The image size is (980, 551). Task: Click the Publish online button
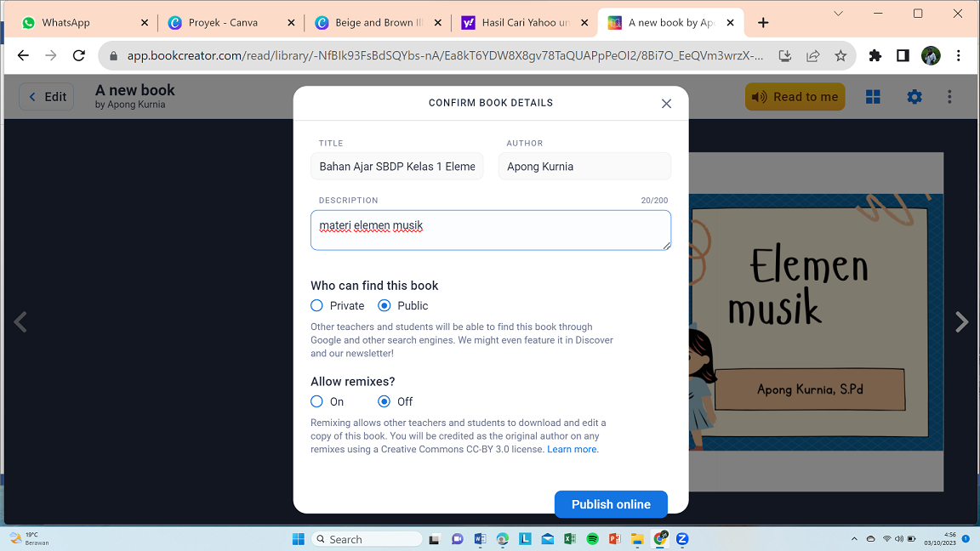610,504
